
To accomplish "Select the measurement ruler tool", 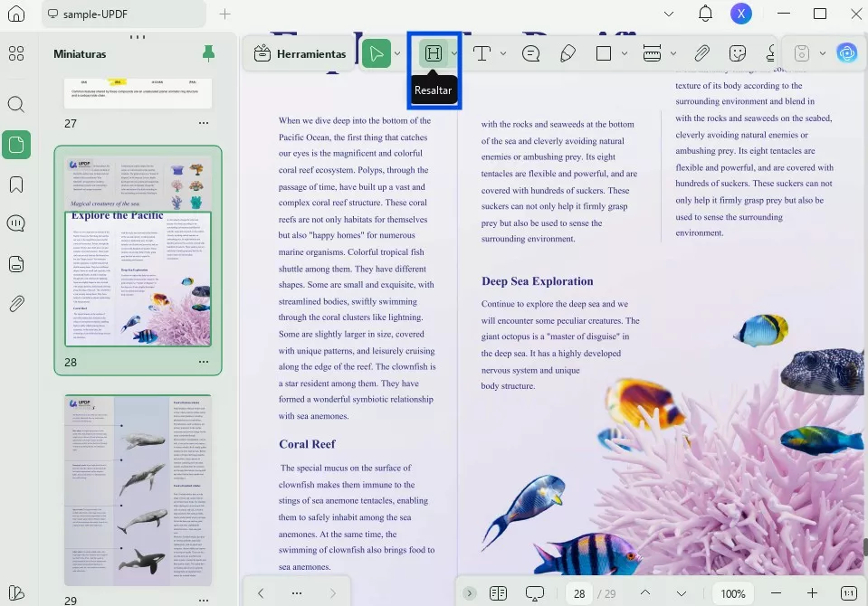I will pyautogui.click(x=652, y=53).
